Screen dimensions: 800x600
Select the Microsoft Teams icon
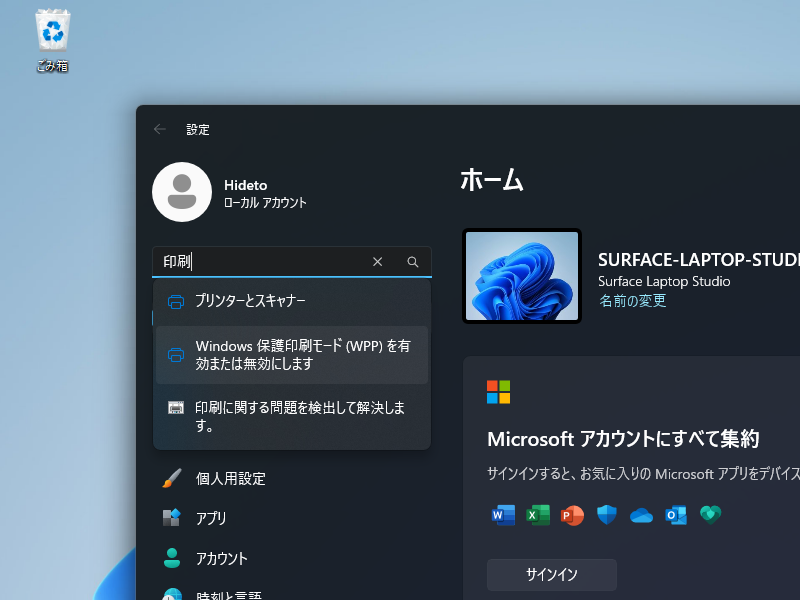tap(710, 515)
